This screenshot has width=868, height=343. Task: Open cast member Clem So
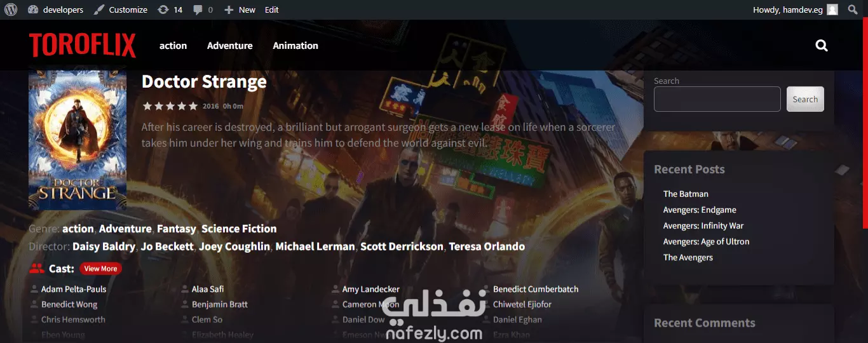(207, 319)
